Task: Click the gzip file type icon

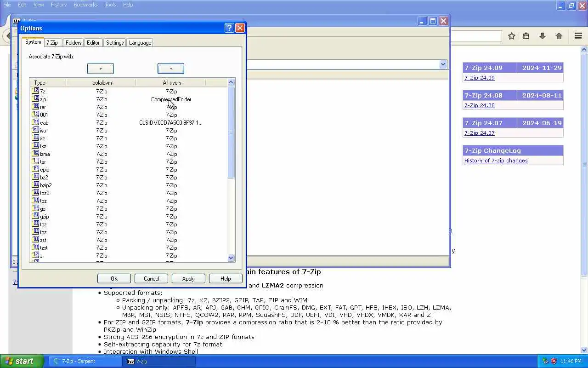Action: coord(36,216)
